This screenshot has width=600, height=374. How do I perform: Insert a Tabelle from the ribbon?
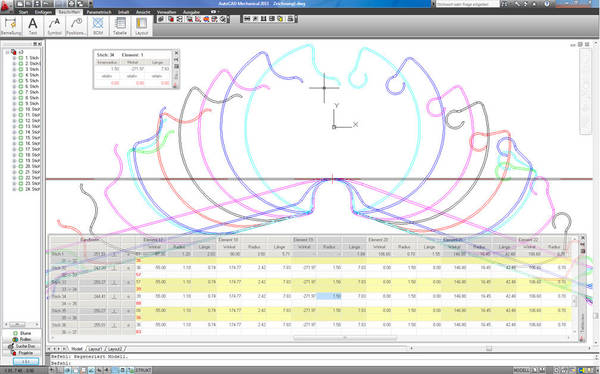pos(120,26)
